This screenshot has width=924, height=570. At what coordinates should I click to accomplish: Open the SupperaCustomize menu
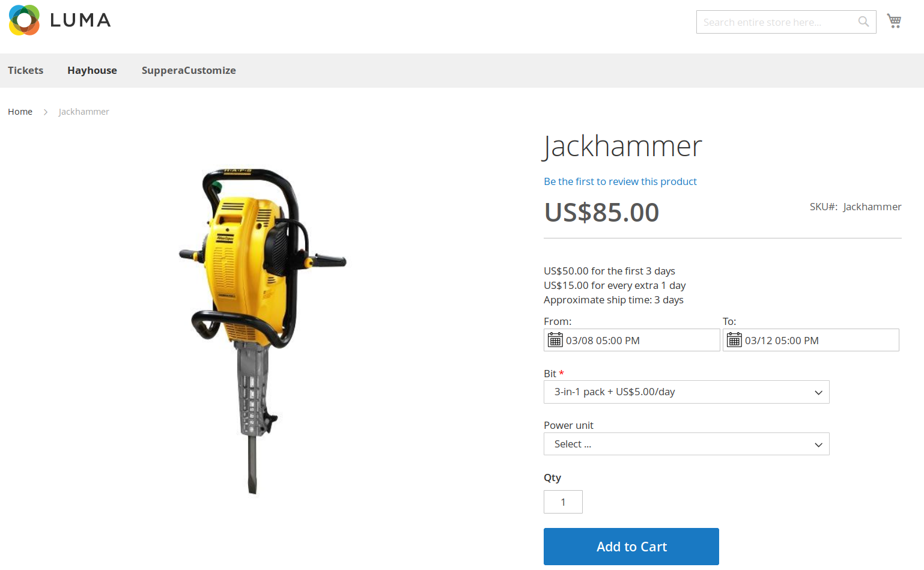tap(189, 70)
